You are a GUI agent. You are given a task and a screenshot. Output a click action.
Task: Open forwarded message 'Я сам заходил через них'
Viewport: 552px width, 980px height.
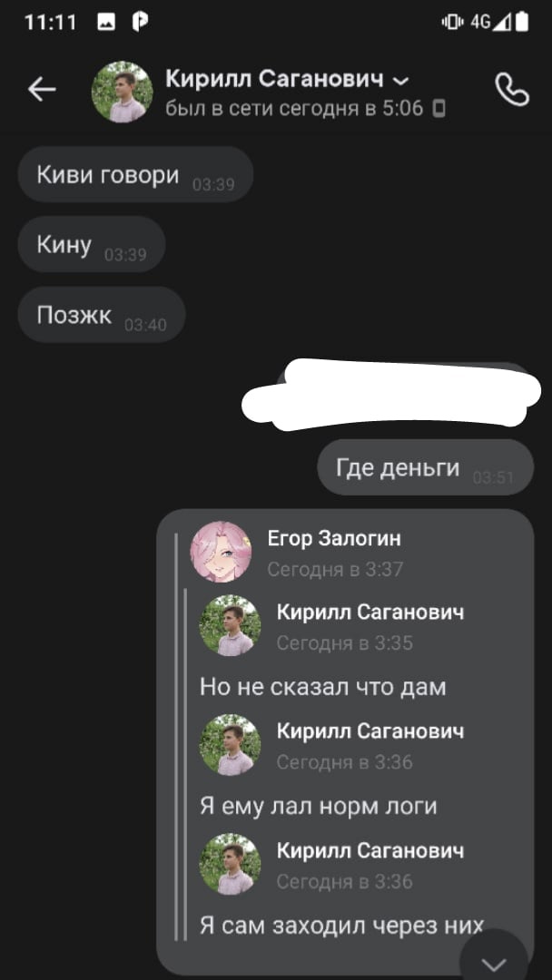[342, 925]
